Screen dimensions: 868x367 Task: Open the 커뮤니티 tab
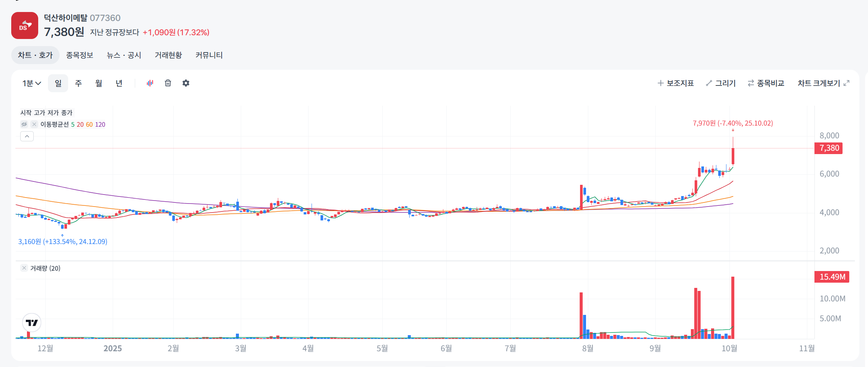click(209, 55)
